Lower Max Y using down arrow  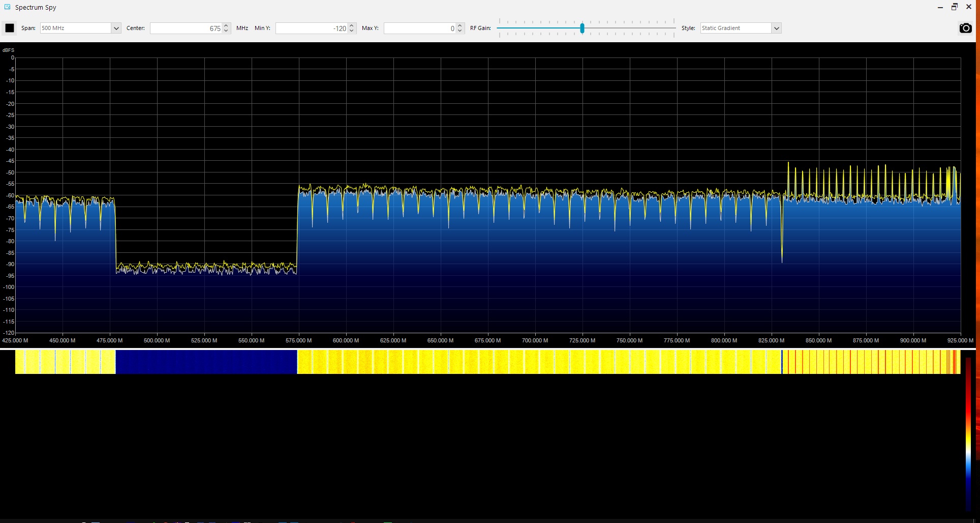coord(460,31)
